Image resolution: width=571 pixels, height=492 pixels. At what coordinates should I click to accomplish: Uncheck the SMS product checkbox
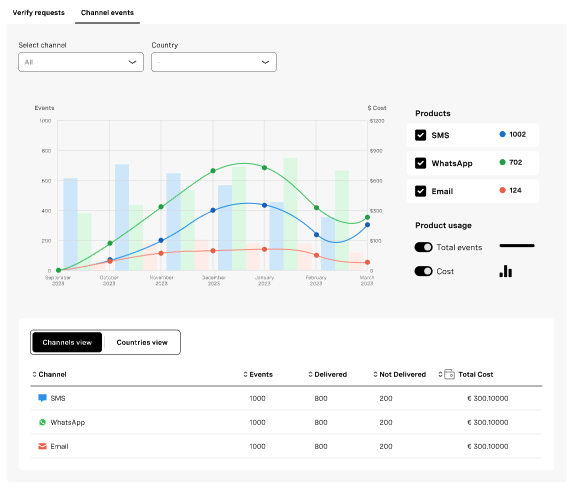[x=421, y=135]
